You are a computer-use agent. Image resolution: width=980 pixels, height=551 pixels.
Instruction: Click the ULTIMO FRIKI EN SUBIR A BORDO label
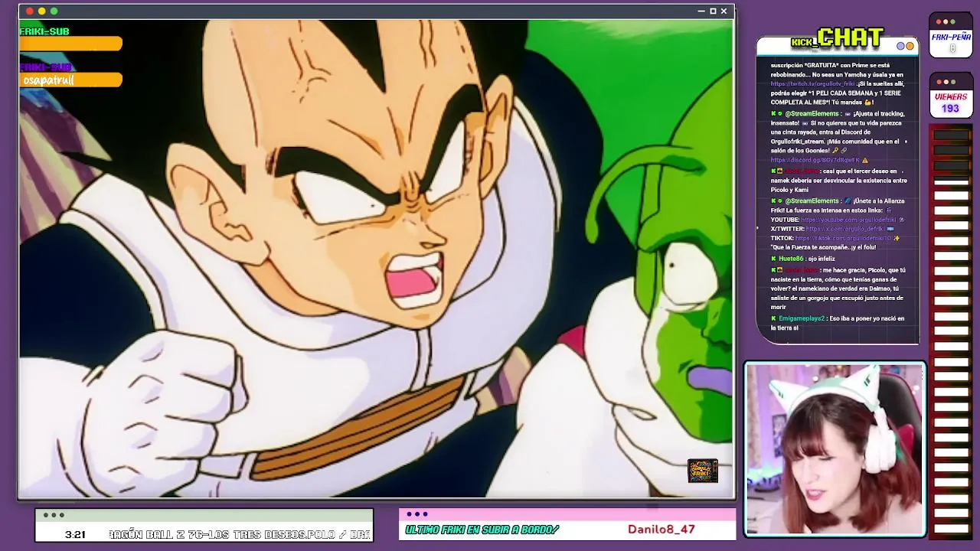(482, 530)
